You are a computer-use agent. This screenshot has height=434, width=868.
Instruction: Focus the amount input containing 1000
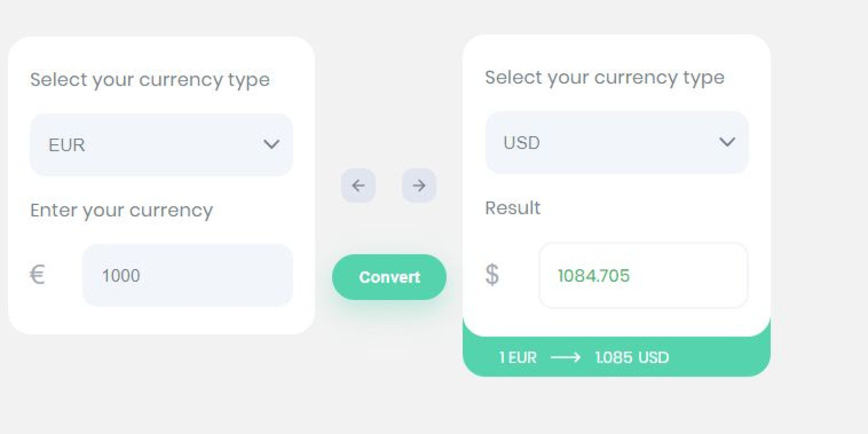[x=187, y=276]
